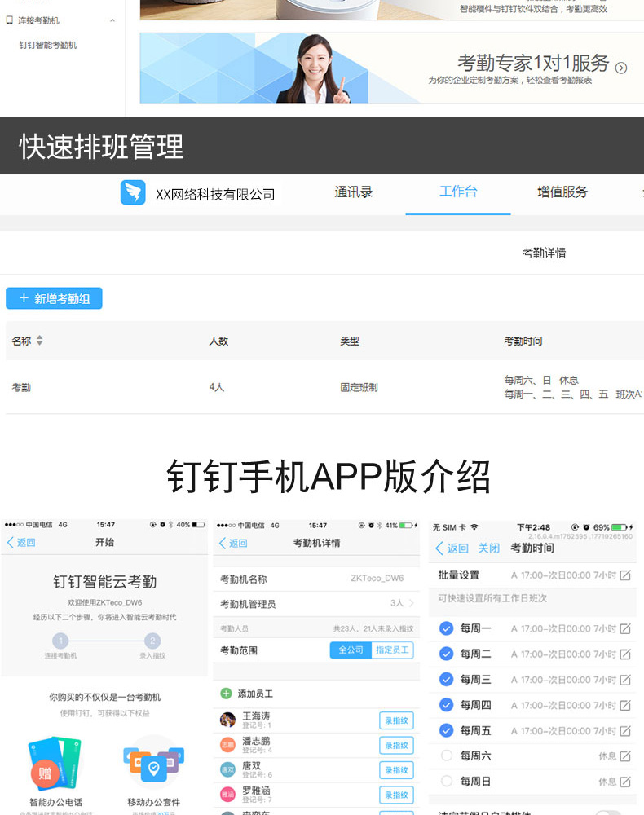Open the 考勤详情 tab
Viewport: 644px width, 815px height.
pos(544,253)
